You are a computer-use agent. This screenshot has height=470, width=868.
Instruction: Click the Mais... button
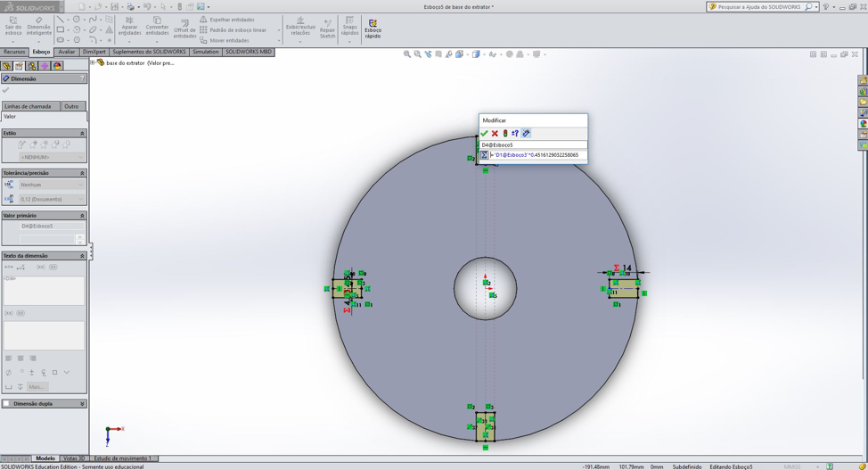(37, 387)
